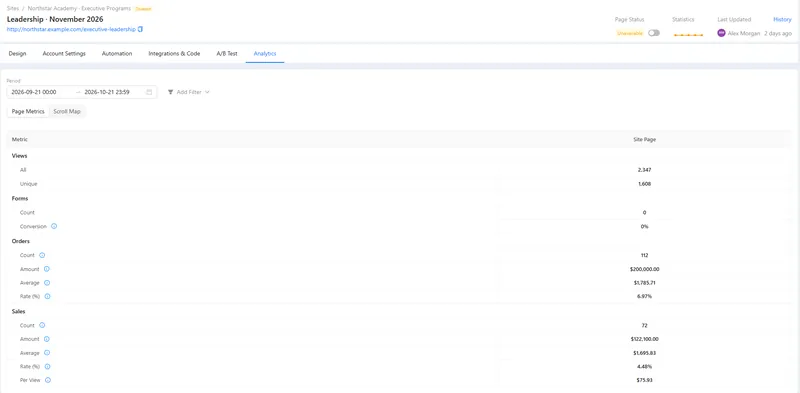Click the Leadership · November 2026 title
This screenshot has height=393, width=800.
coord(55,19)
